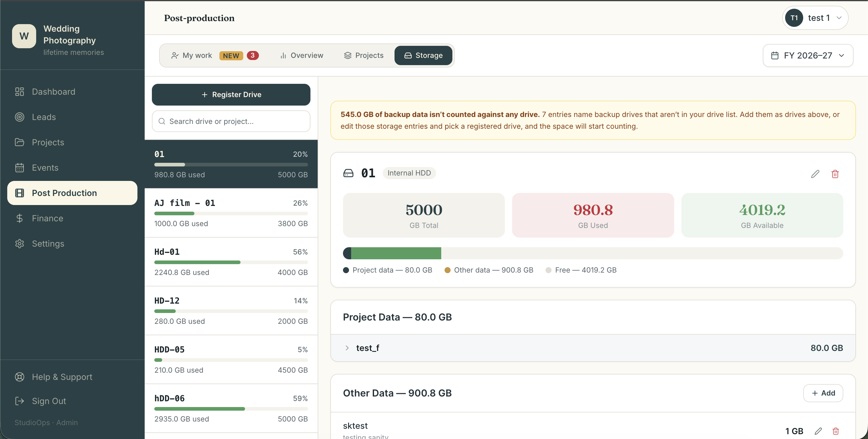
Task: Click the Project Data — 80.0 GB heading
Action: (397, 317)
